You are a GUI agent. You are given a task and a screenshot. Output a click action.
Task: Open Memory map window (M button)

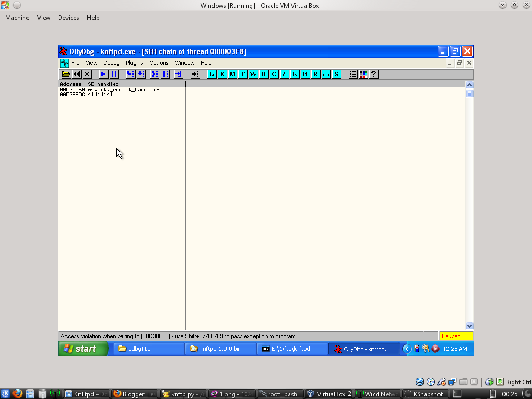[232, 74]
